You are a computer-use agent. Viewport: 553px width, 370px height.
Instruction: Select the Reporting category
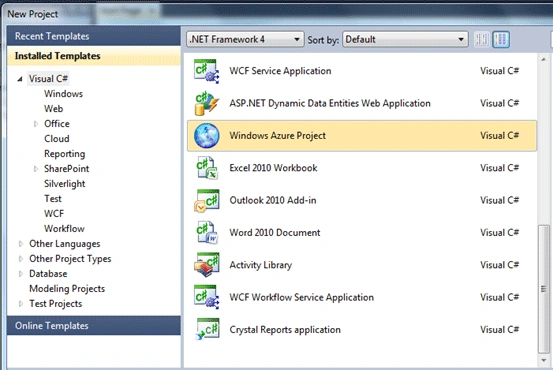click(x=65, y=154)
